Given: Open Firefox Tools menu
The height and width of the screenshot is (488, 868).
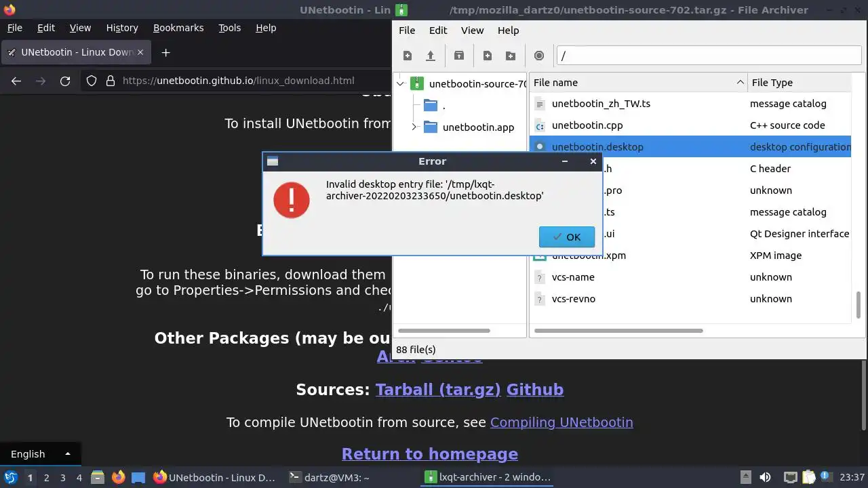Looking at the screenshot, I should click(229, 28).
